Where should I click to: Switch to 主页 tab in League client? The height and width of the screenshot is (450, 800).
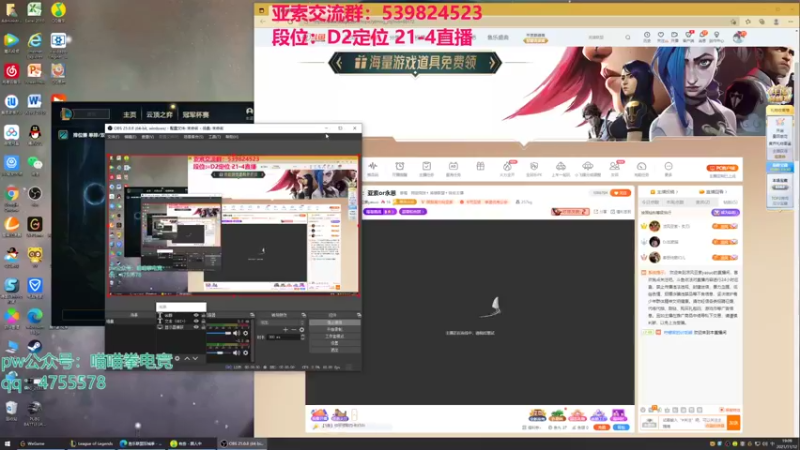pyautogui.click(x=130, y=115)
